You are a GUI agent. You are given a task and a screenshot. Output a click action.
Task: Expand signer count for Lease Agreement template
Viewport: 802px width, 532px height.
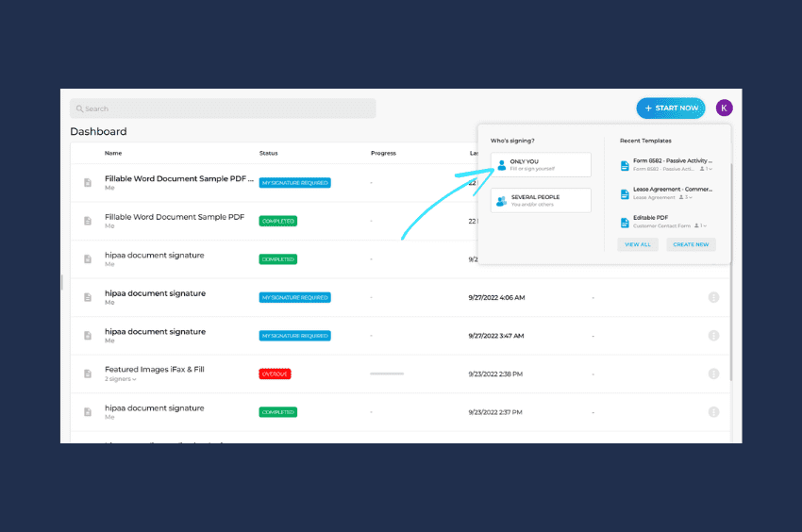(x=686, y=197)
